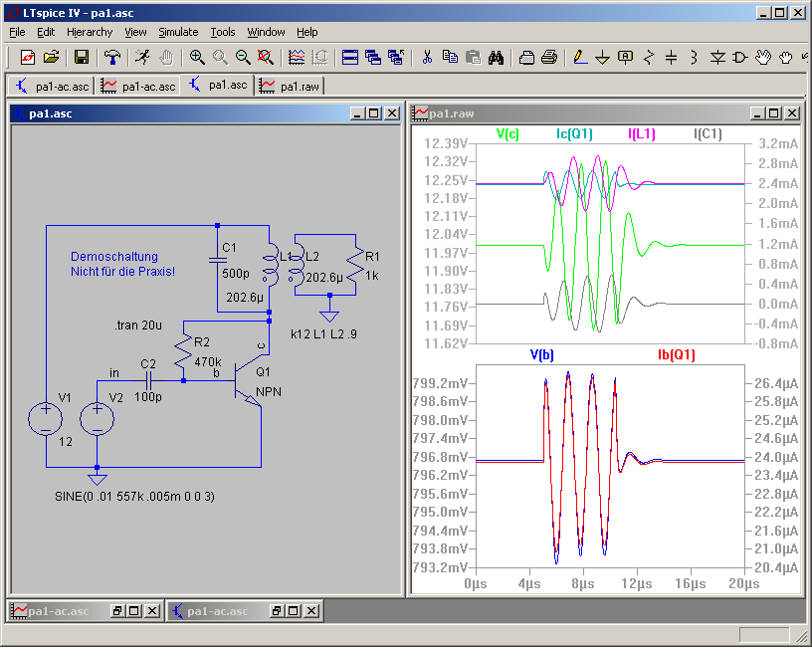Switch to the pa1-ac.asc schematic tab

point(52,87)
